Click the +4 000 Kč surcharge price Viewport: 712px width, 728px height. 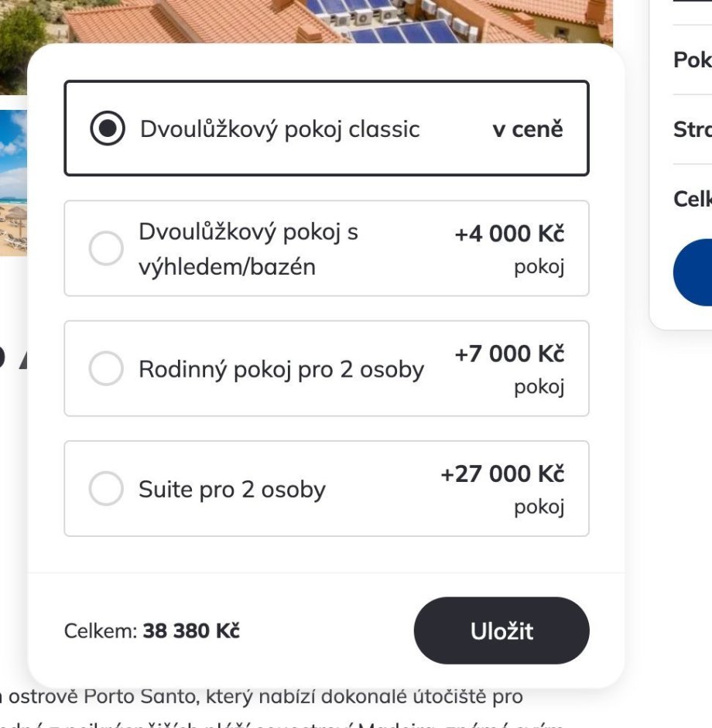click(509, 234)
